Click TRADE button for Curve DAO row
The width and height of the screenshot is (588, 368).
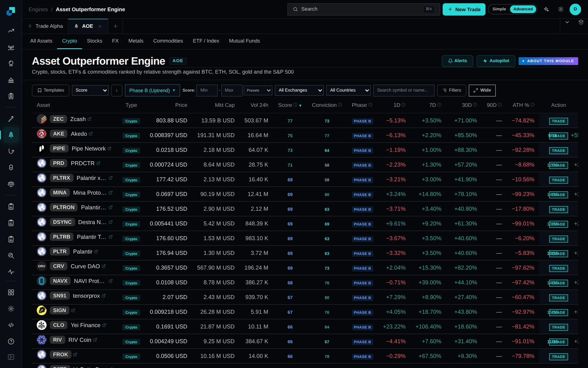click(x=558, y=268)
